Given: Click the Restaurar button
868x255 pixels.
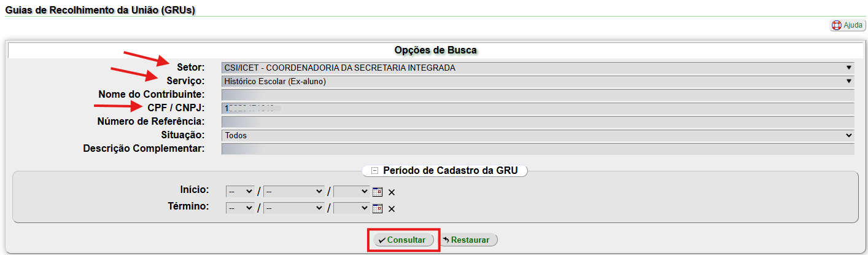Looking at the screenshot, I should click(x=468, y=240).
